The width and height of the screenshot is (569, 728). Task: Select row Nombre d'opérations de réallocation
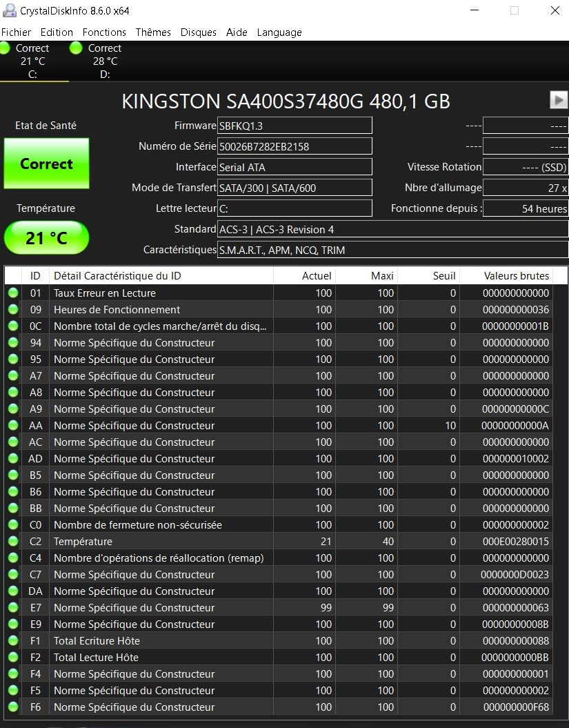coord(279,558)
